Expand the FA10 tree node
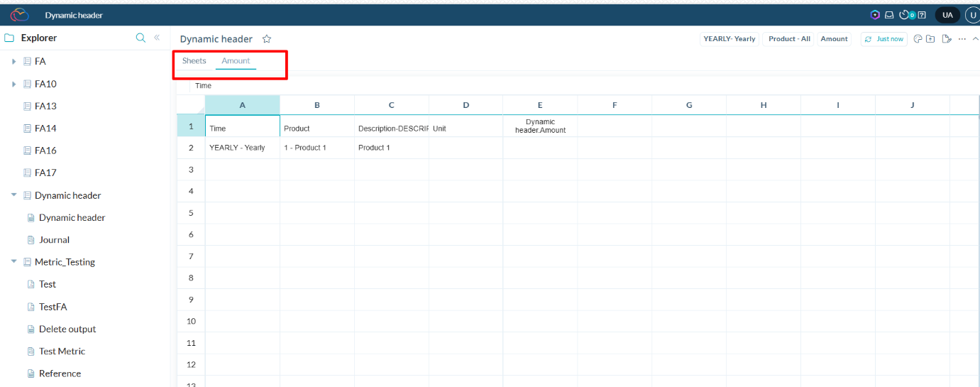The image size is (980, 387). (13, 85)
